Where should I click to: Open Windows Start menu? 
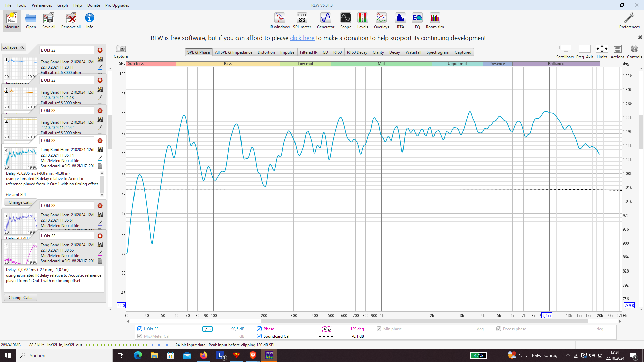click(x=8, y=355)
